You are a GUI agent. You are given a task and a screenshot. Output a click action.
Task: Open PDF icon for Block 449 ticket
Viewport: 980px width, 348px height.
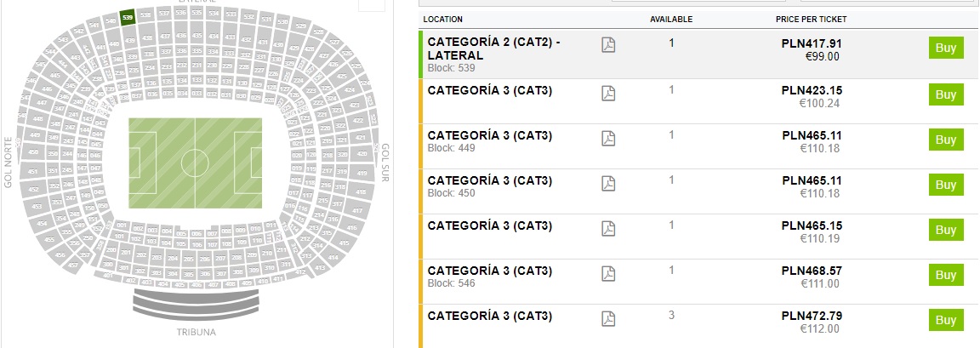[x=607, y=138]
